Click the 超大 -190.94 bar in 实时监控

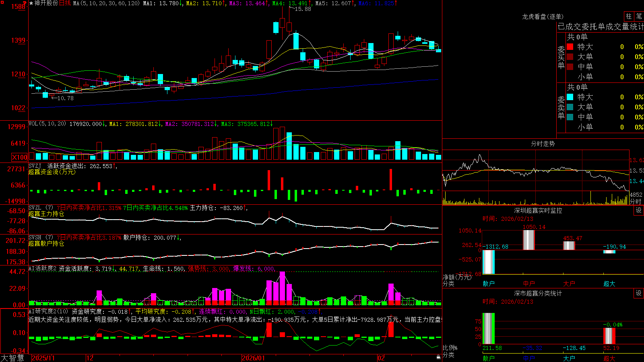pyautogui.click(x=609, y=252)
